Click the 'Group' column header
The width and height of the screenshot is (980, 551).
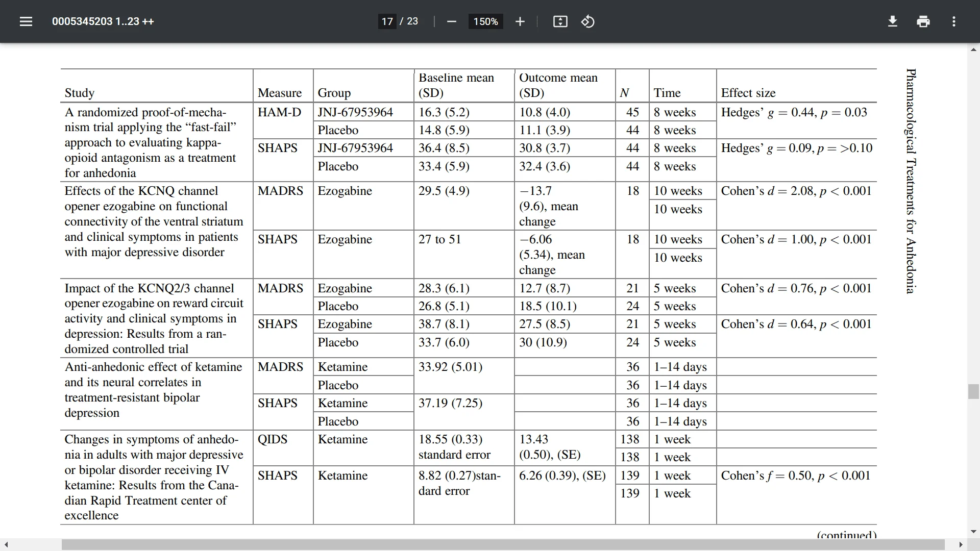point(334,93)
